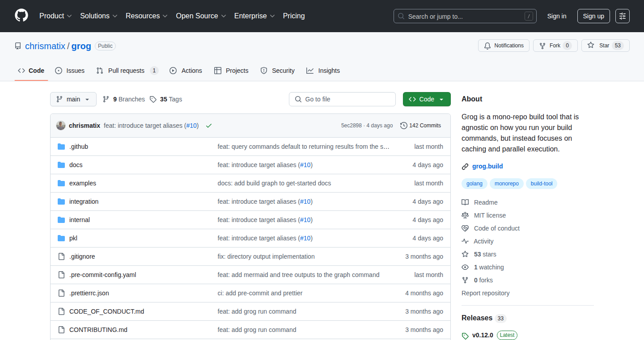Open 142 Commits history
The width and height of the screenshot is (644, 340).
pyautogui.click(x=420, y=126)
